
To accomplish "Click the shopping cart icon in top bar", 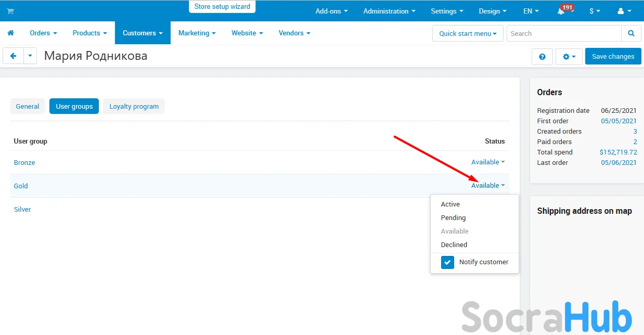I will (x=10, y=11).
